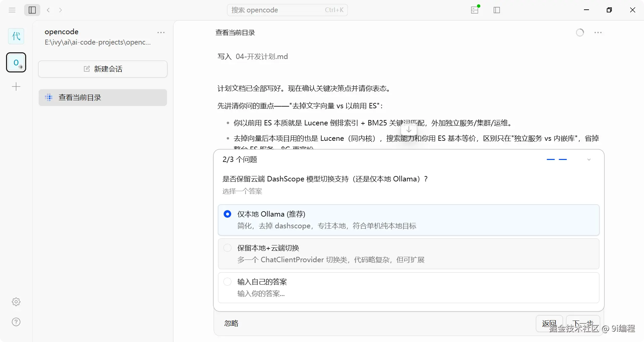
Task: Focus the 搜索 opencode search box
Action: tap(287, 10)
